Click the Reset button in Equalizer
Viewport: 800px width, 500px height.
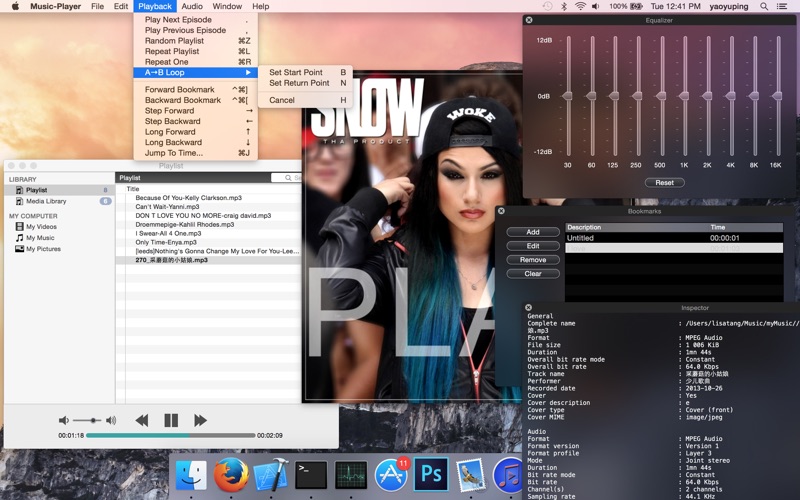(x=664, y=183)
